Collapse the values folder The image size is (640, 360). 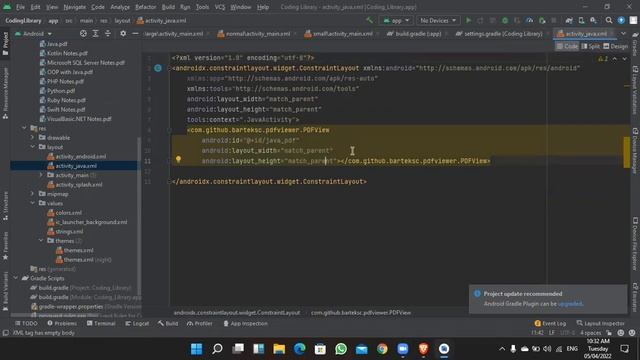(x=33, y=203)
